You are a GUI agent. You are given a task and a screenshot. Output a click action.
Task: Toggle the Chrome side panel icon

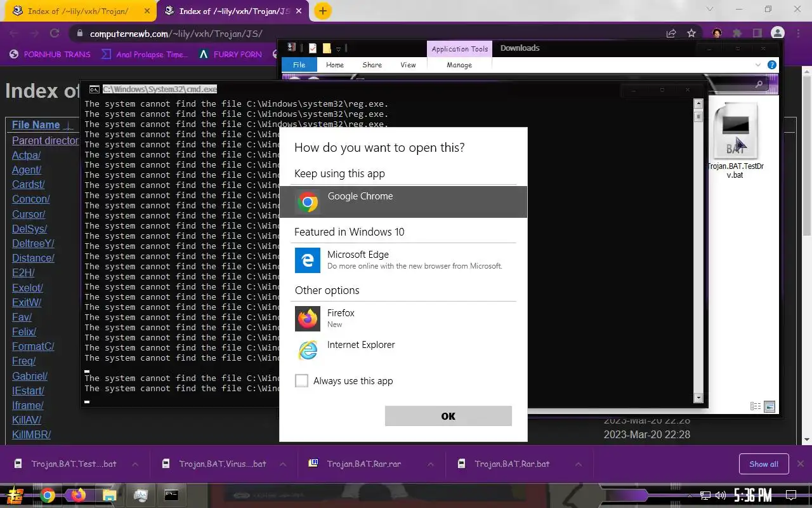click(x=757, y=34)
